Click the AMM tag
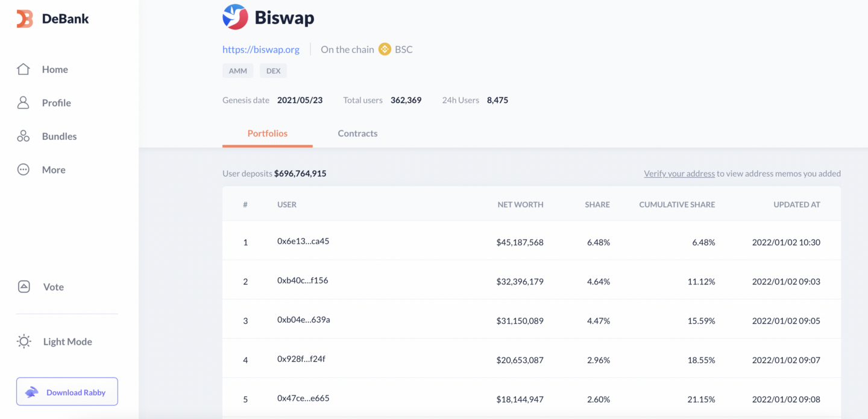 coord(238,71)
